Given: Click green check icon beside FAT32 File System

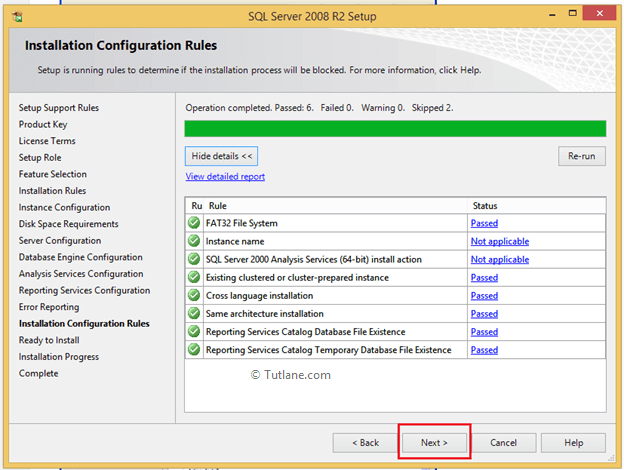Looking at the screenshot, I should pos(194,223).
